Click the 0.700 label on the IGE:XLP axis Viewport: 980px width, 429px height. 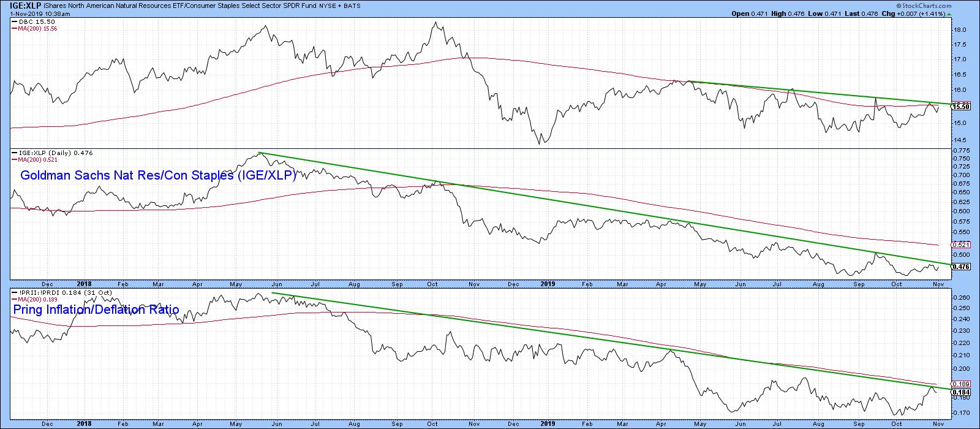pos(962,175)
